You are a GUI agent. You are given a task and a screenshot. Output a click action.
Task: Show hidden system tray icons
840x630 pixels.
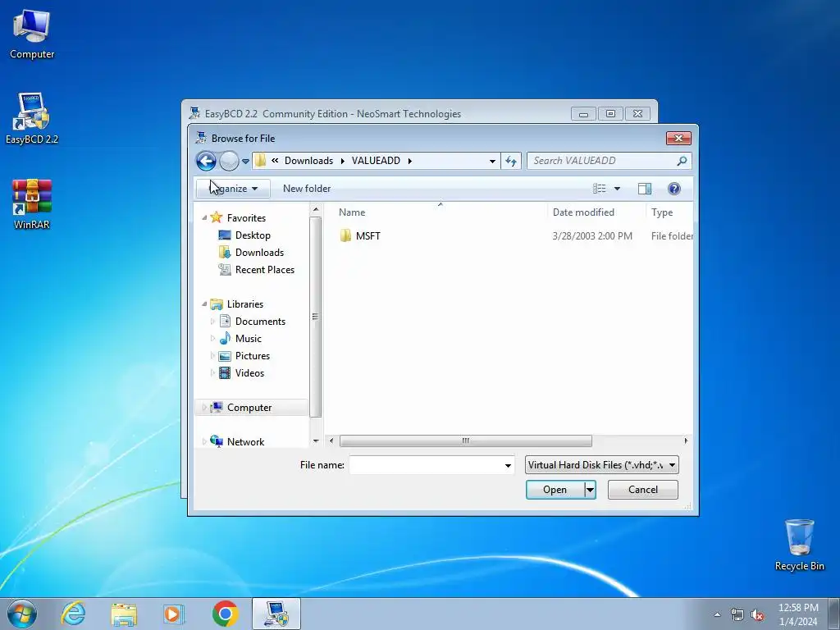pos(717,614)
